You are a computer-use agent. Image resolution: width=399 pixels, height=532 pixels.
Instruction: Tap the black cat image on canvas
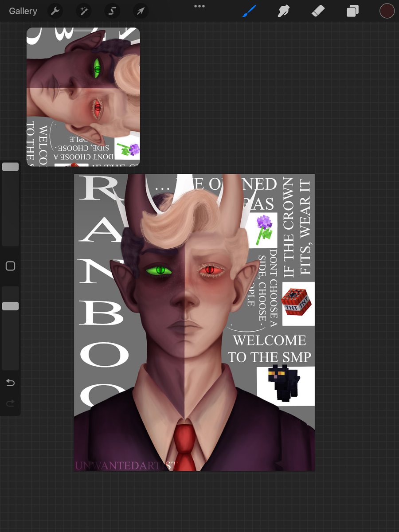286,386
